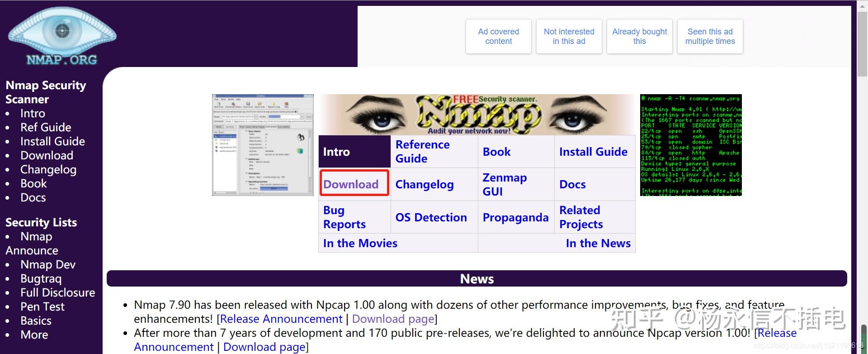The width and height of the screenshot is (868, 354).
Task: Choose 'Already bought this' option
Action: coord(640,36)
